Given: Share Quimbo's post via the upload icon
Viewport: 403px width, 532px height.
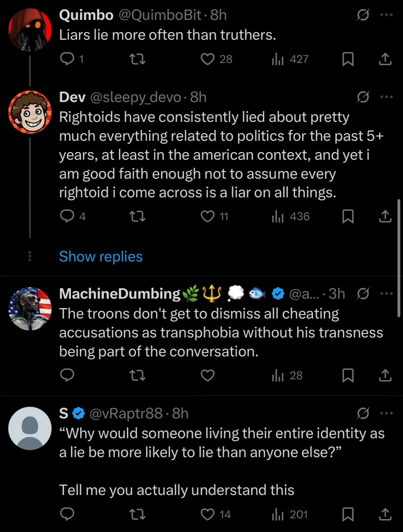Looking at the screenshot, I should (385, 59).
